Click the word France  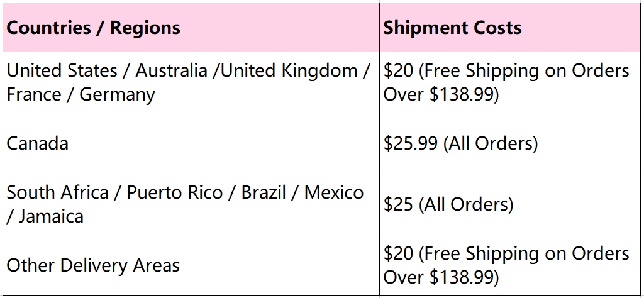(34, 95)
